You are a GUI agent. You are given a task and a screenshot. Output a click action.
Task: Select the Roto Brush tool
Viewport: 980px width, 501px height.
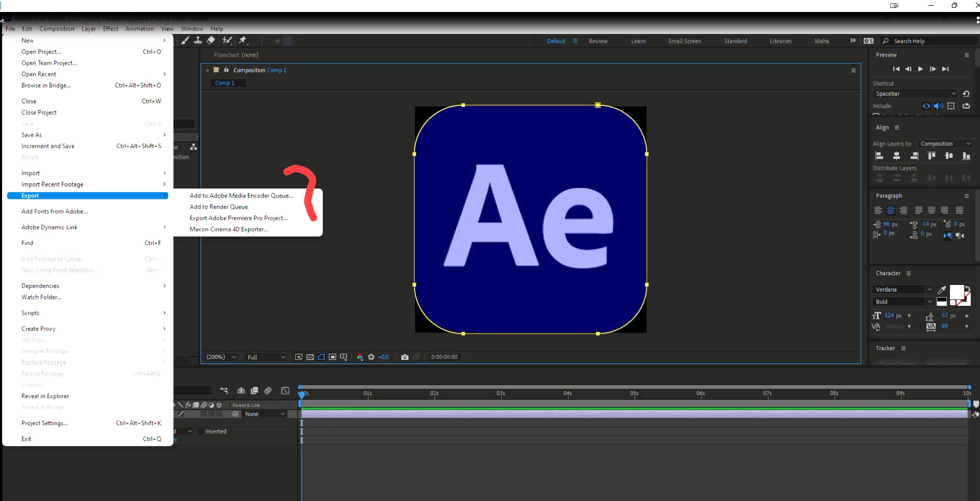[228, 40]
